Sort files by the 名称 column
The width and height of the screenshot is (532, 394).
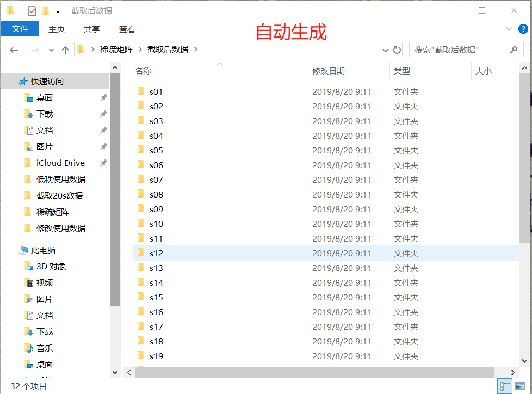(143, 71)
